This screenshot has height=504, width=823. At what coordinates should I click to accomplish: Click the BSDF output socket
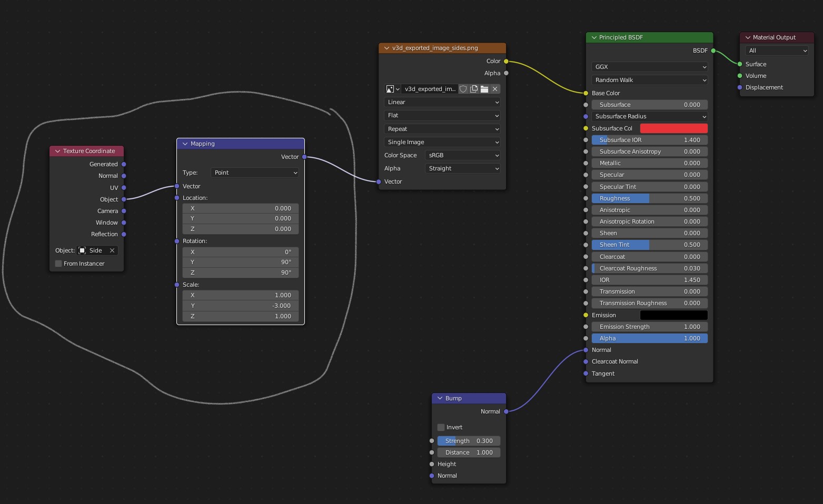pyautogui.click(x=713, y=51)
